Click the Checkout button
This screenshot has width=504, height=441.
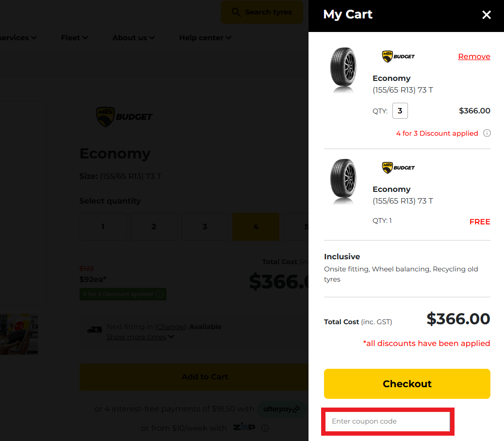coord(406,383)
